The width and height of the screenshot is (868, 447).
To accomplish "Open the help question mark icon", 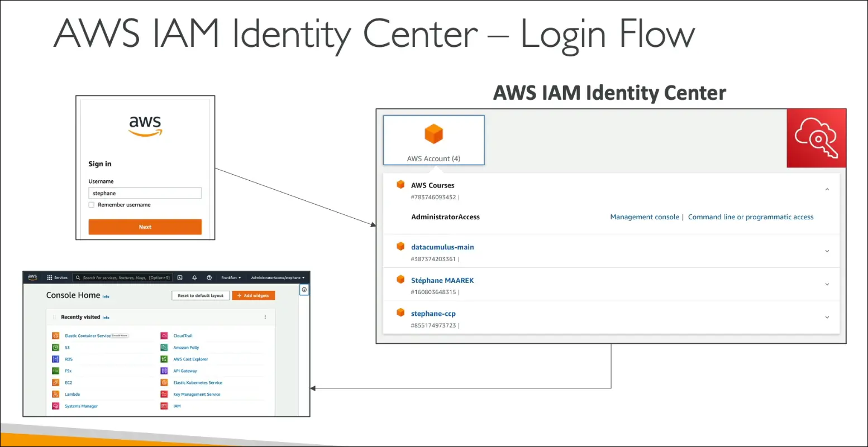I will click(x=209, y=277).
